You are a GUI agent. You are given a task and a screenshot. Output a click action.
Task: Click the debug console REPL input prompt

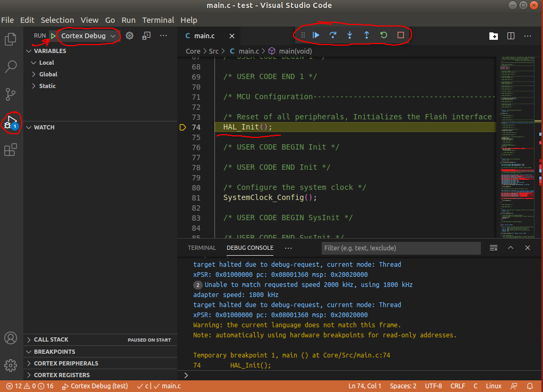(x=360, y=376)
